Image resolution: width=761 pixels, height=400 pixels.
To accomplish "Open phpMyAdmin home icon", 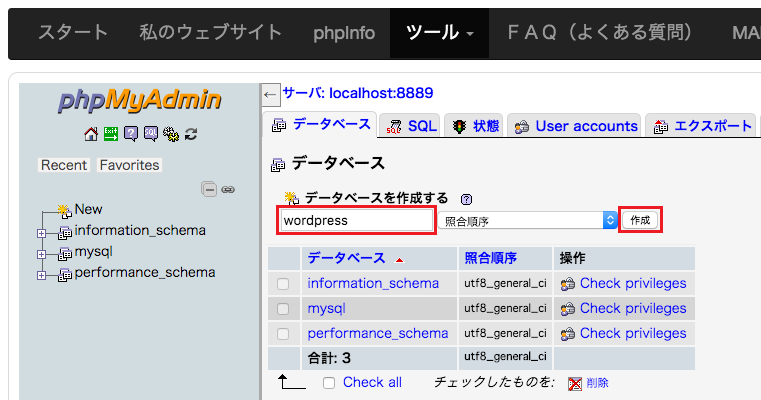I will 91,134.
